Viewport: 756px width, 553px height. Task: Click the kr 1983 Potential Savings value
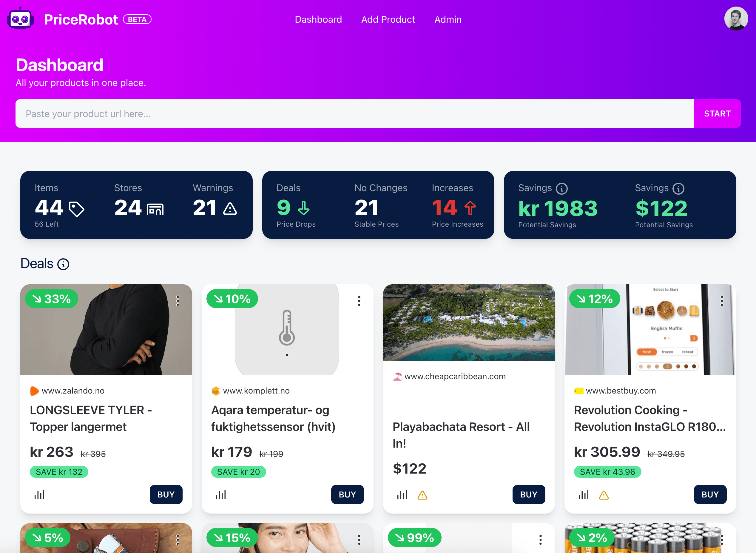558,208
